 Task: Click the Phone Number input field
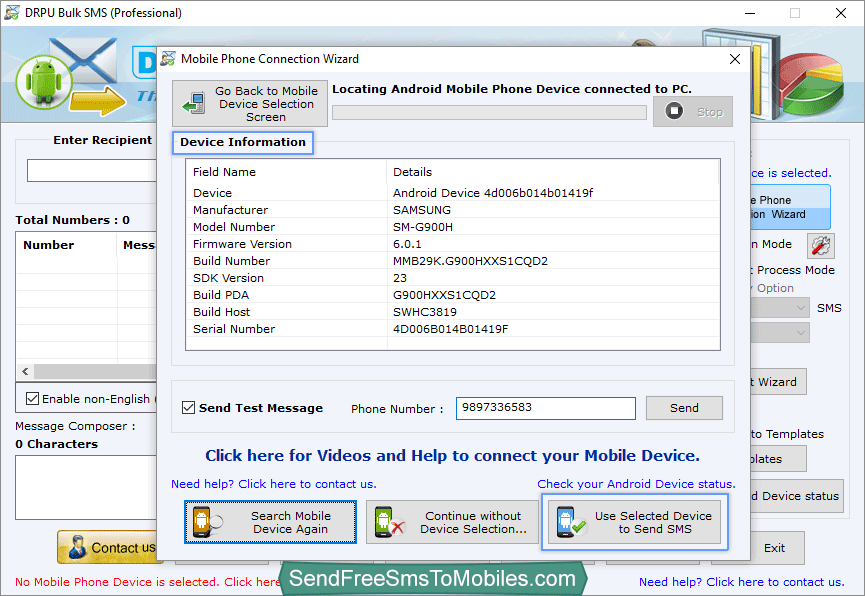546,408
